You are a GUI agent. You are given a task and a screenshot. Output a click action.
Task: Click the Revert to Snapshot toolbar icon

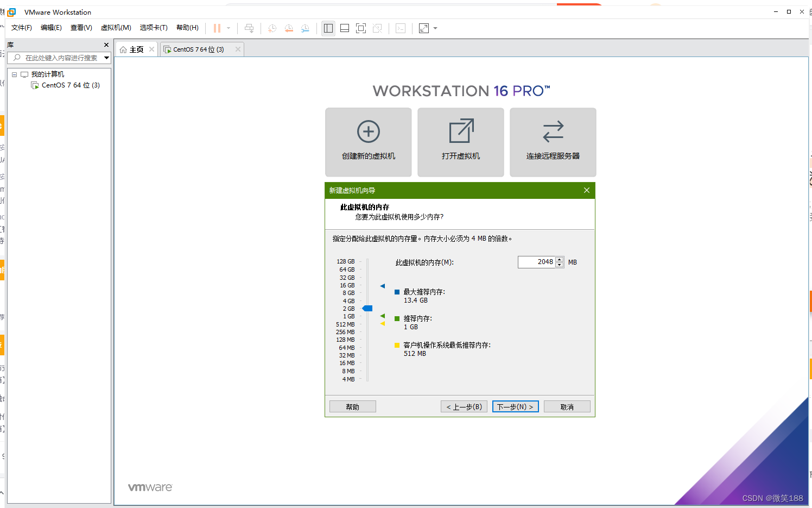click(x=289, y=28)
